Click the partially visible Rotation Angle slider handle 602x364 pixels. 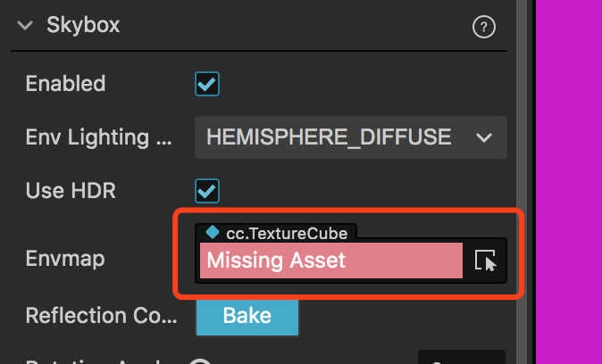(x=200, y=360)
